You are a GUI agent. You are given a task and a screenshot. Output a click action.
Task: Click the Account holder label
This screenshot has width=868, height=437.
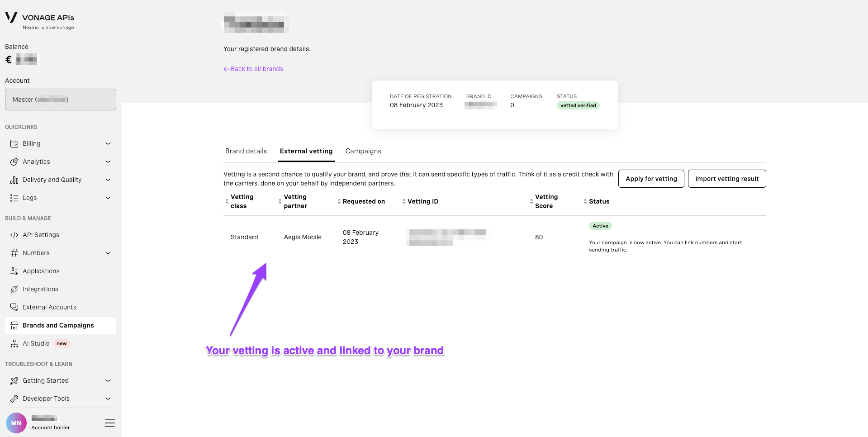(51, 427)
